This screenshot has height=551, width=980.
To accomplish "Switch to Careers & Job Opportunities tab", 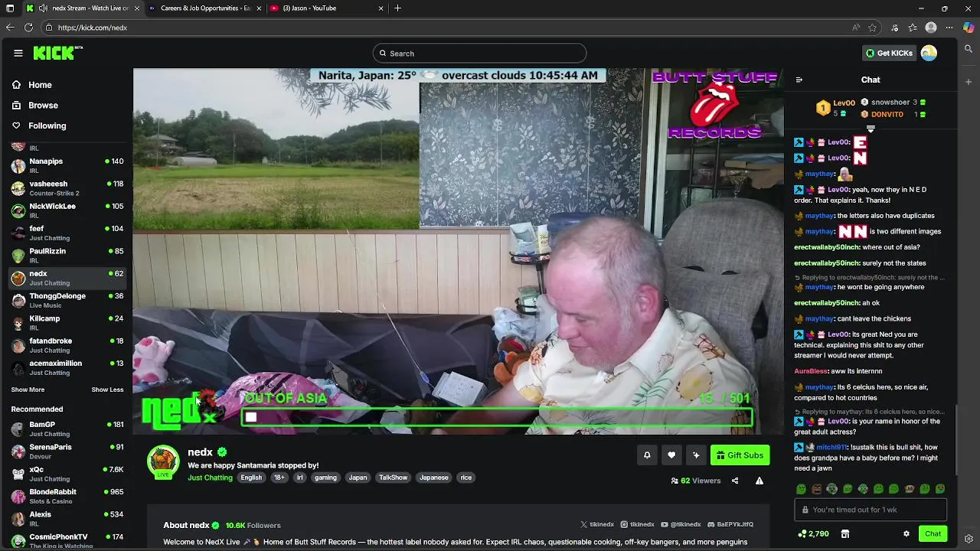I will pyautogui.click(x=205, y=8).
